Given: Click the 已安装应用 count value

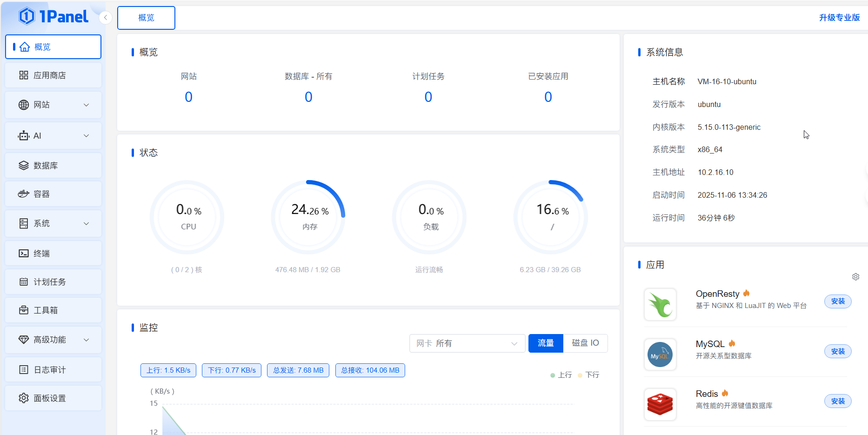Looking at the screenshot, I should (x=548, y=97).
